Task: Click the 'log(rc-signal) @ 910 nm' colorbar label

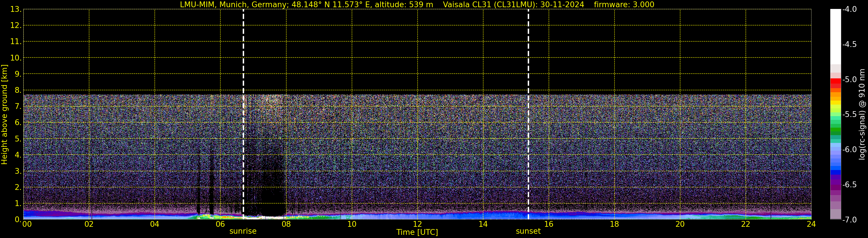Action: coord(862,115)
